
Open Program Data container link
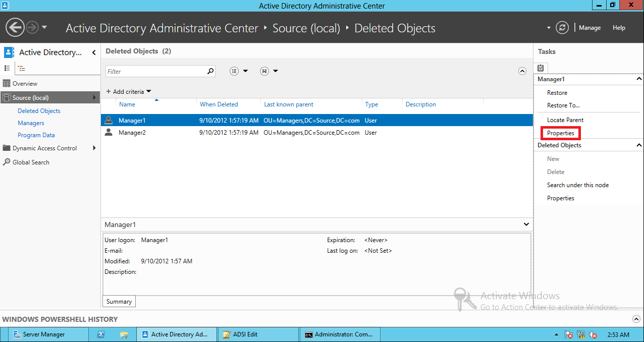pyautogui.click(x=36, y=135)
